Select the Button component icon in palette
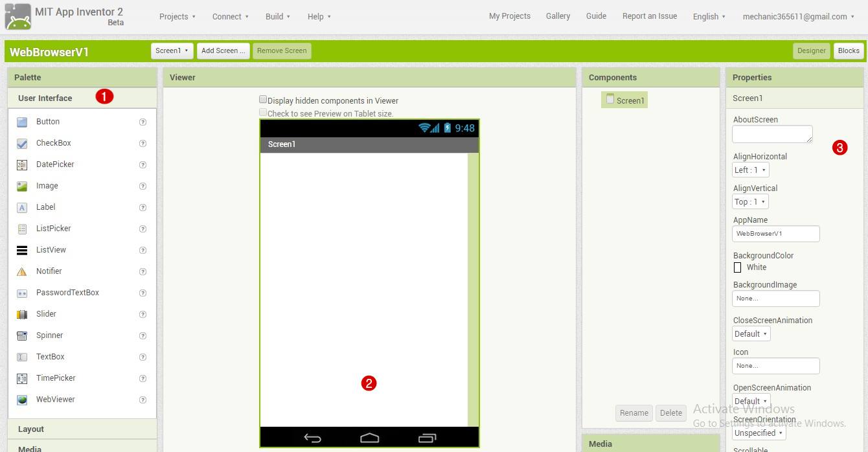The width and height of the screenshot is (868, 452). (22, 122)
